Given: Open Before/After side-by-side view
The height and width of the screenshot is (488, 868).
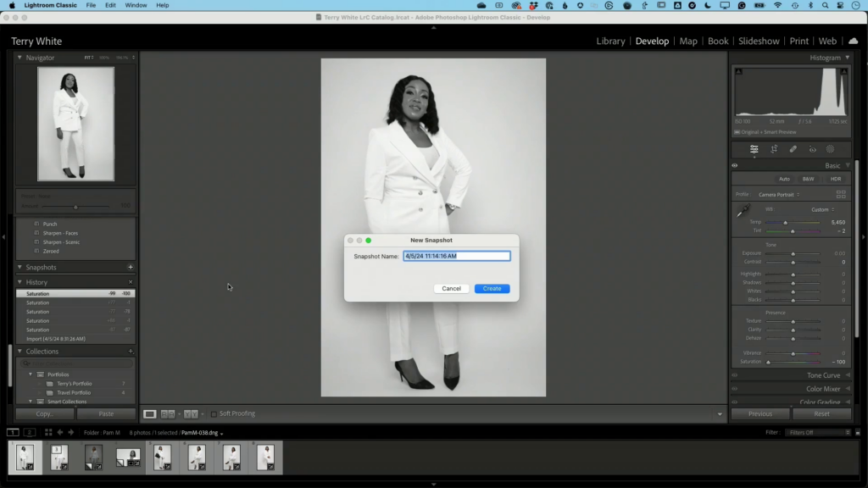Looking at the screenshot, I should 168,413.
